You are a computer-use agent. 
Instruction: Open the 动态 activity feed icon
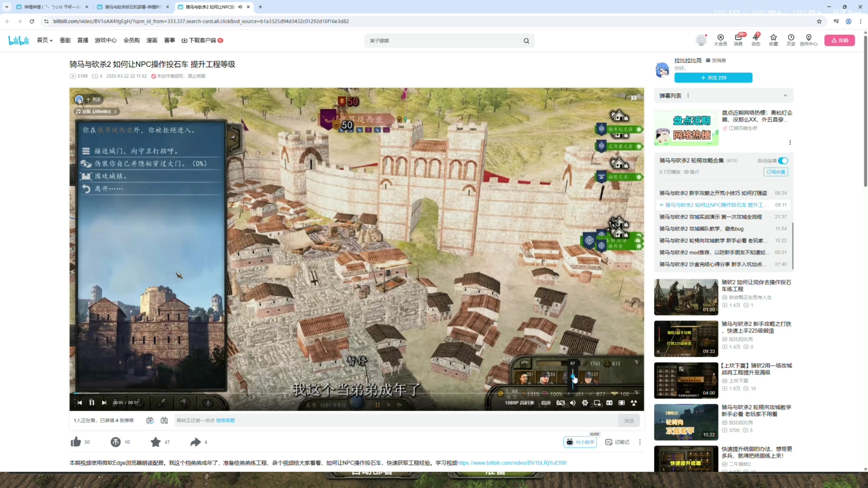(756, 40)
